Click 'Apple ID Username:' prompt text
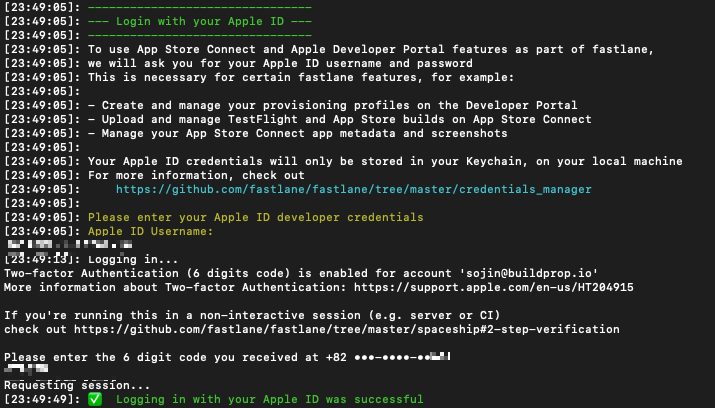 150,231
